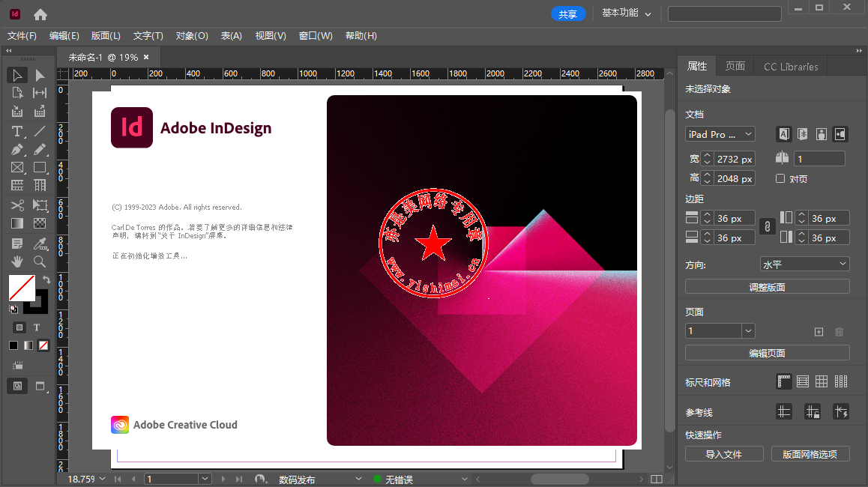Open the 对象(O) menu

(192, 36)
